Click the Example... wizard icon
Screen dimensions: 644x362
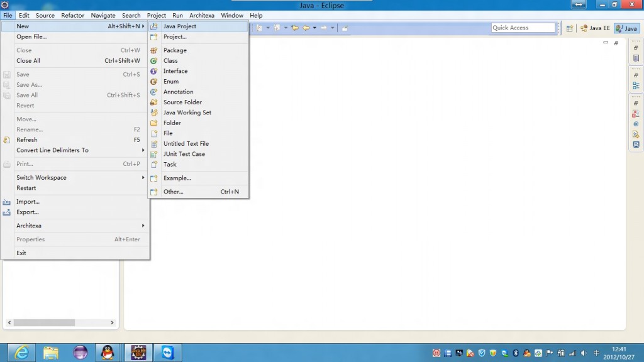tap(153, 178)
